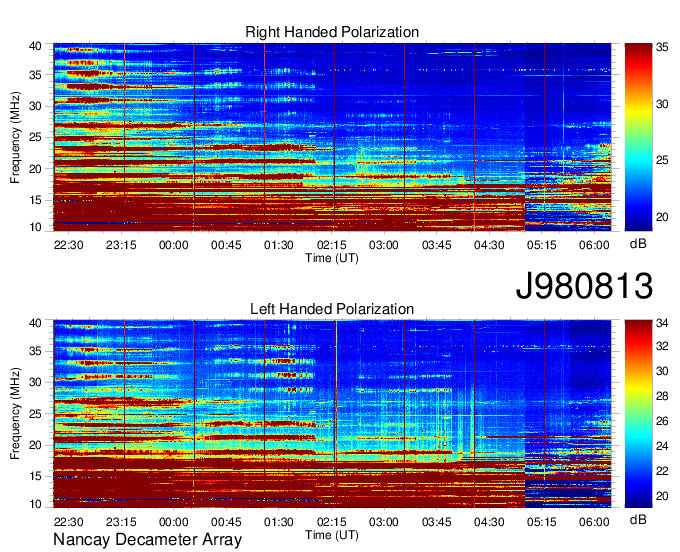Click the 40 MHz frequency tick of Left Handed plot
This screenshot has width=680, height=552.
tap(35, 323)
